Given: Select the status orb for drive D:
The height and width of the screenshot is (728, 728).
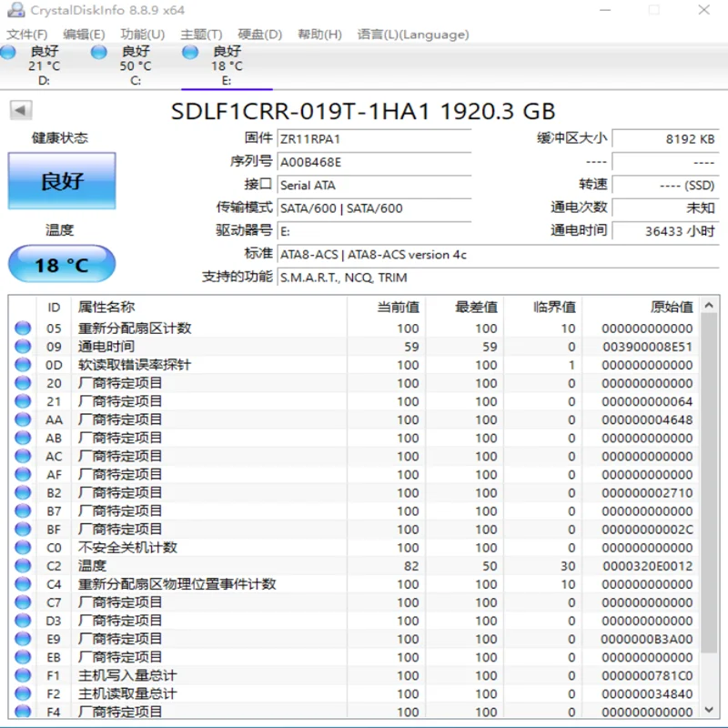Looking at the screenshot, I should point(8,52).
